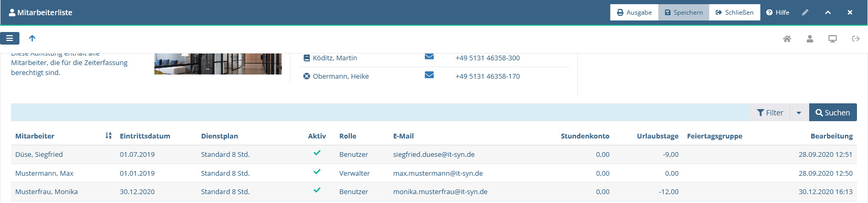Call +49 5131 46358-170
This screenshot has width=868, height=203.
tap(487, 77)
